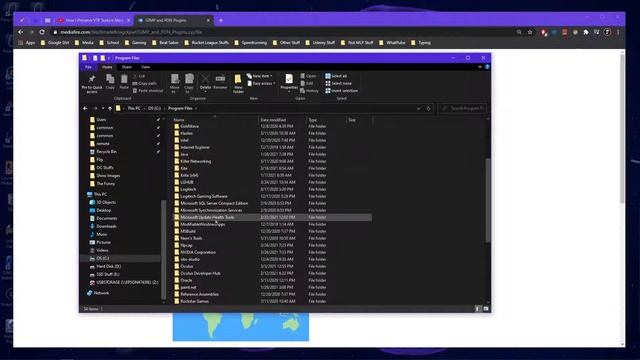Click Select all in the ribbon
The width and height of the screenshot is (640, 360).
point(336,76)
